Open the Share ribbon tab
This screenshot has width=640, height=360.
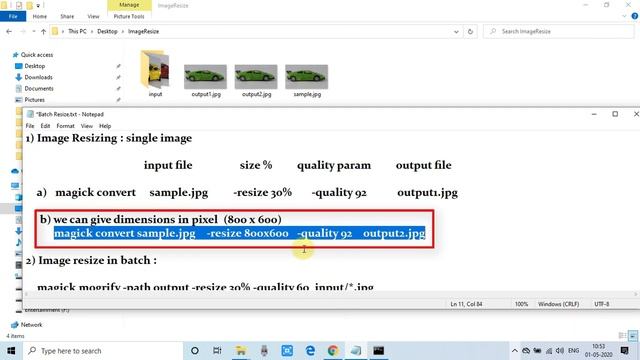[67, 16]
